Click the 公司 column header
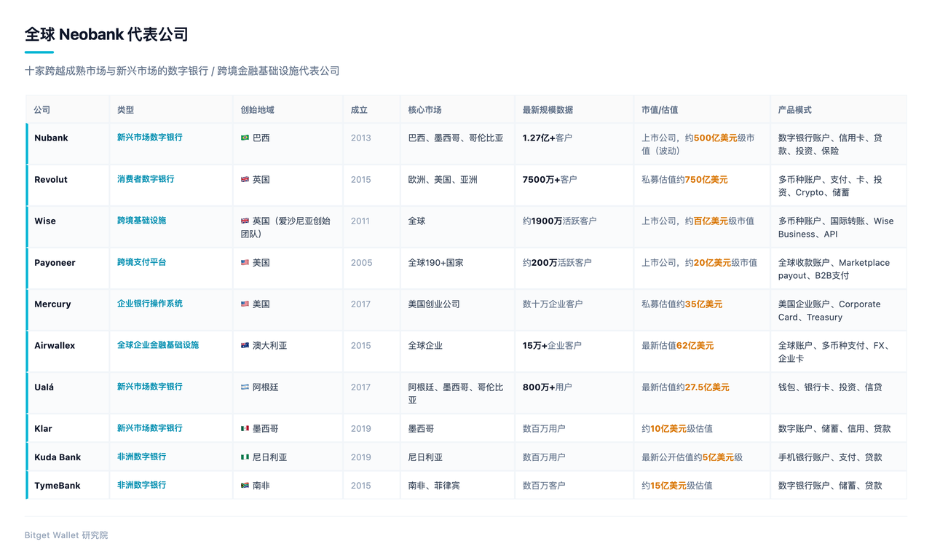Image resolution: width=932 pixels, height=560 pixels. [42, 110]
